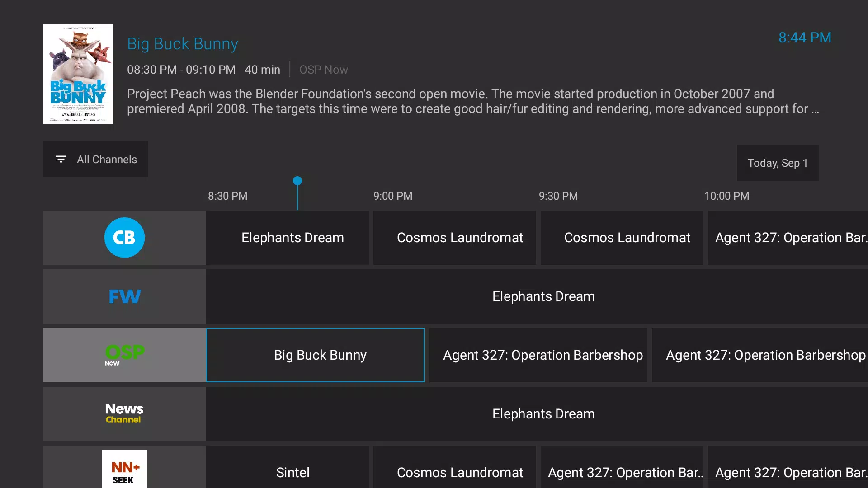The height and width of the screenshot is (488, 868).
Task: Select the FW channel logo
Action: 124,296
